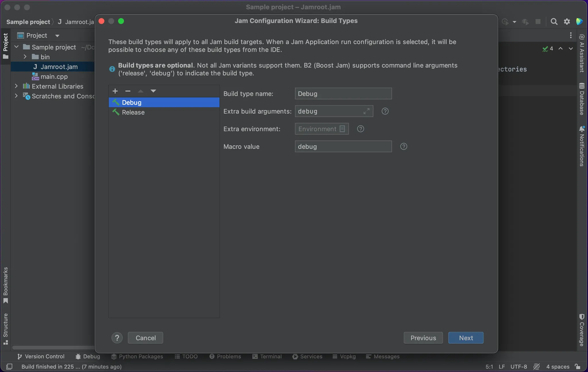
Task: Click the Previous button
Action: [423, 338]
